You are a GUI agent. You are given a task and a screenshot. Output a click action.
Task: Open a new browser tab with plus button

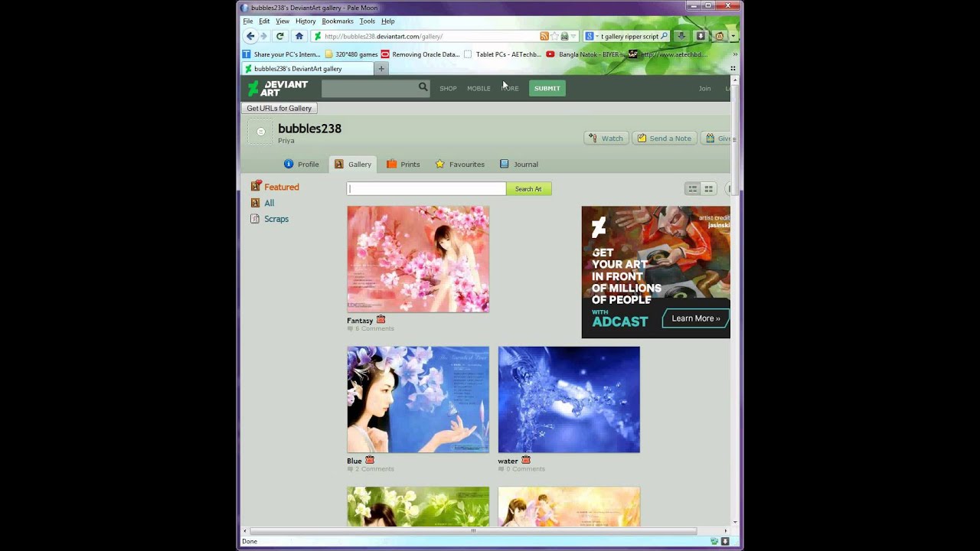pyautogui.click(x=381, y=69)
